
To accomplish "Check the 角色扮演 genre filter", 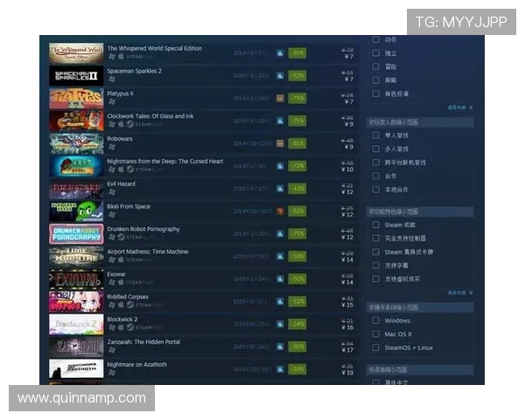I will pos(375,94).
